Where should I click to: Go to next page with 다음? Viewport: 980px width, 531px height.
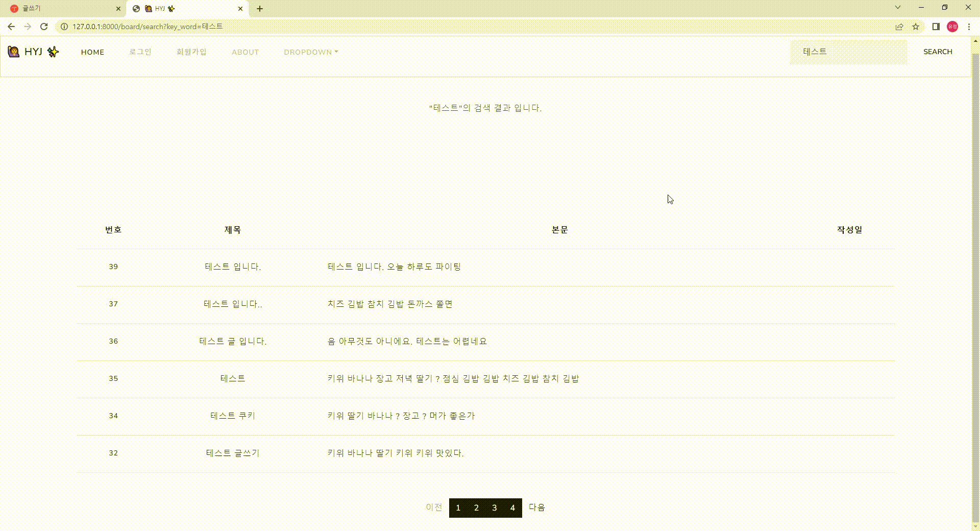(537, 508)
